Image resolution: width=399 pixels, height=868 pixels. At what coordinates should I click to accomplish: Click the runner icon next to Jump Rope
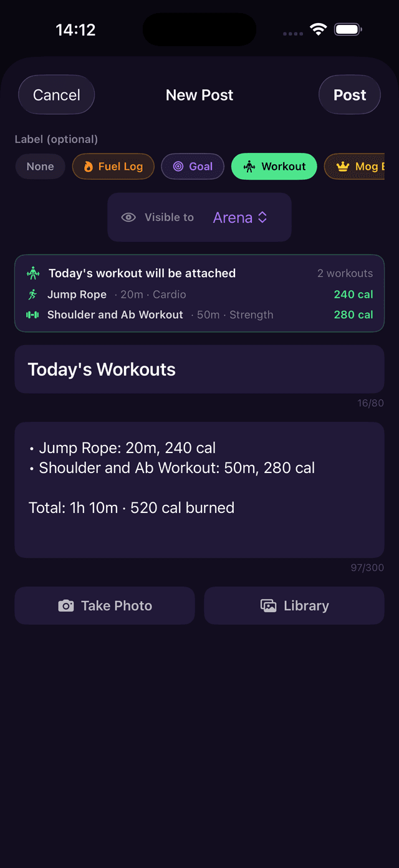tap(34, 294)
